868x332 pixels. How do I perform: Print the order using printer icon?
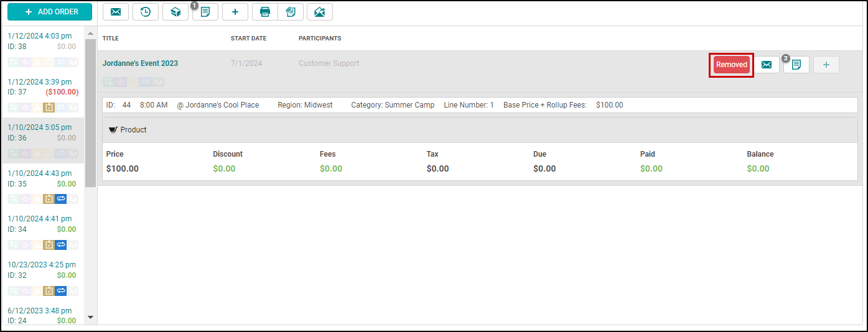(x=265, y=12)
